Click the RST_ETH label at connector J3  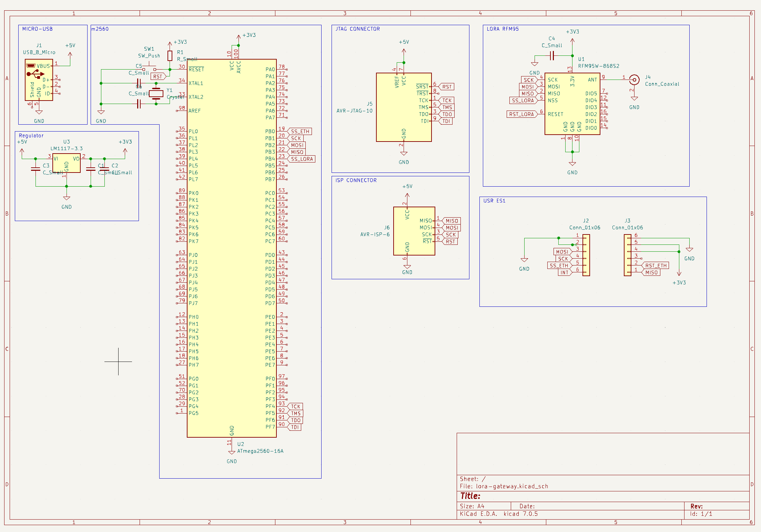655,265
